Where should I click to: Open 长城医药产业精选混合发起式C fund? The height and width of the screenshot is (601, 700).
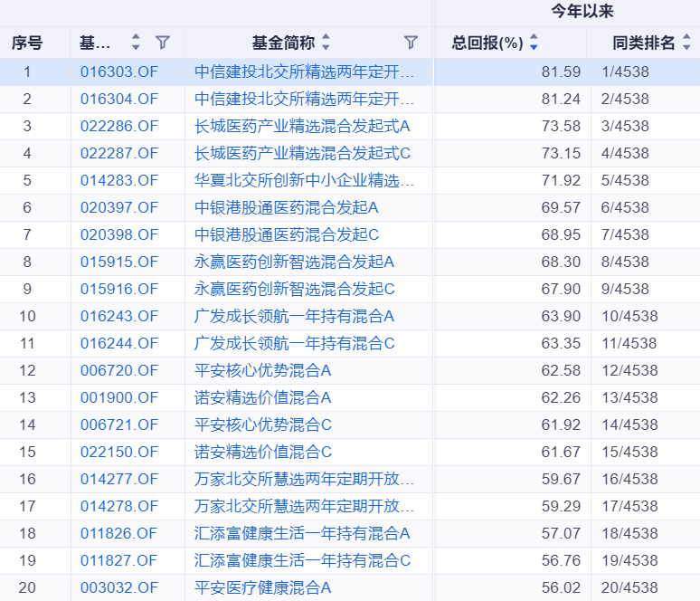(302, 153)
